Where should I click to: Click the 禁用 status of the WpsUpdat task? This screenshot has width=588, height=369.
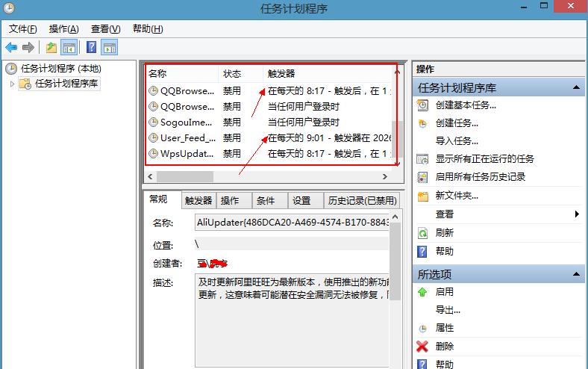click(x=232, y=154)
